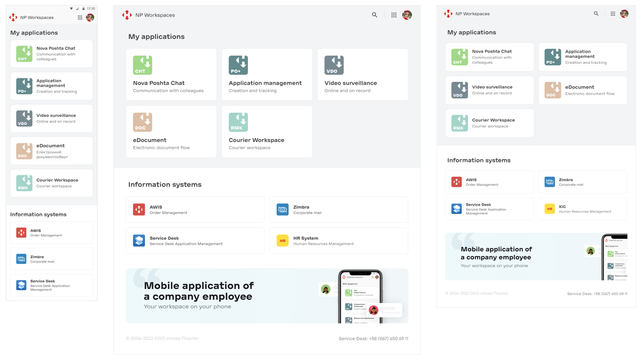This screenshot has height=362, width=644.
Task: Open Zimbra card in right tablet layout
Action: 583,182
